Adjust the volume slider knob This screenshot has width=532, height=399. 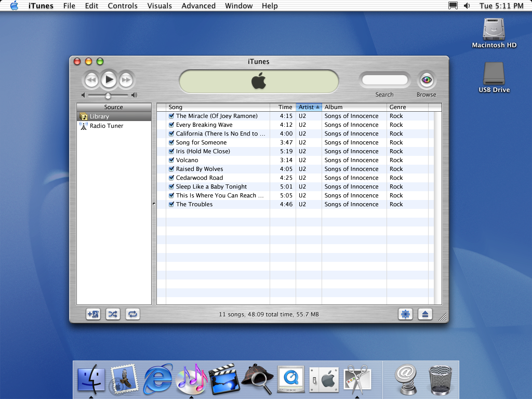coord(108,96)
